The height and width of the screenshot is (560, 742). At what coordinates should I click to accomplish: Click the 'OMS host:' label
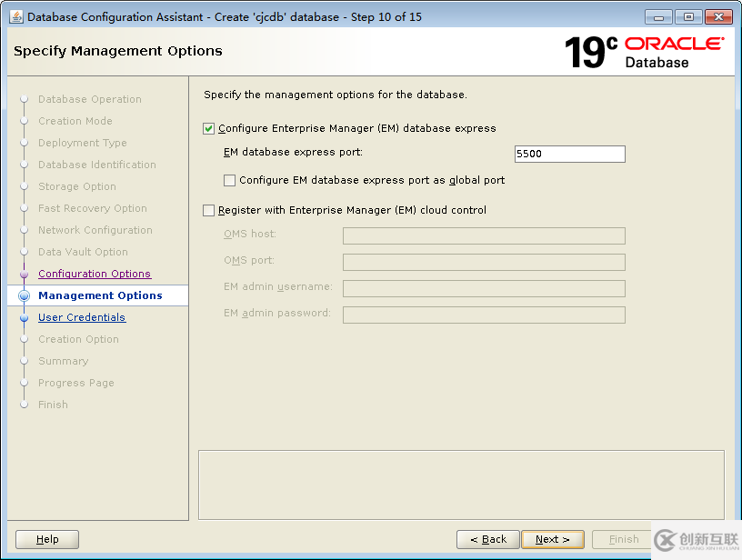pyautogui.click(x=250, y=235)
